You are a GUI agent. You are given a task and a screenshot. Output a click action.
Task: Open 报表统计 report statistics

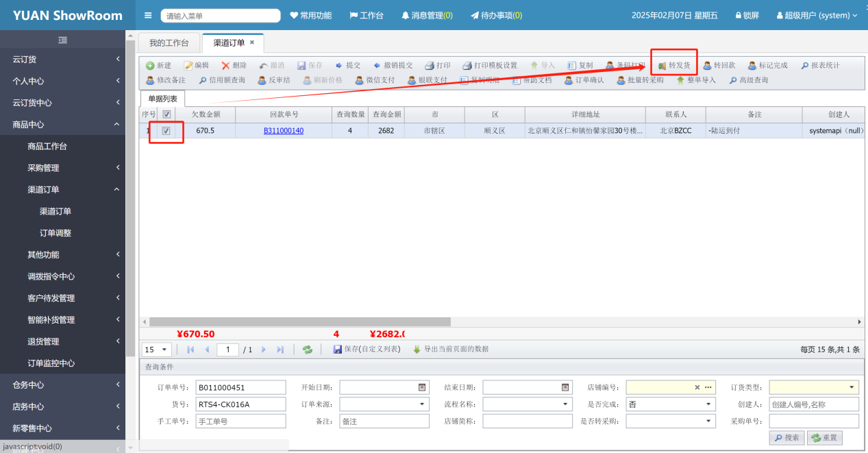(819, 65)
